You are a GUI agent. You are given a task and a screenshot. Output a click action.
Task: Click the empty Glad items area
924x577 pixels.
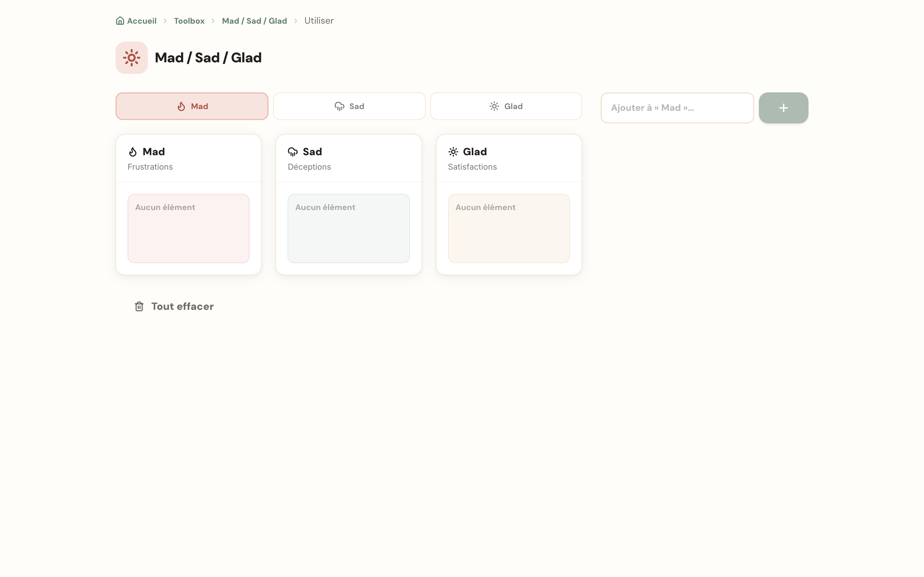point(508,228)
